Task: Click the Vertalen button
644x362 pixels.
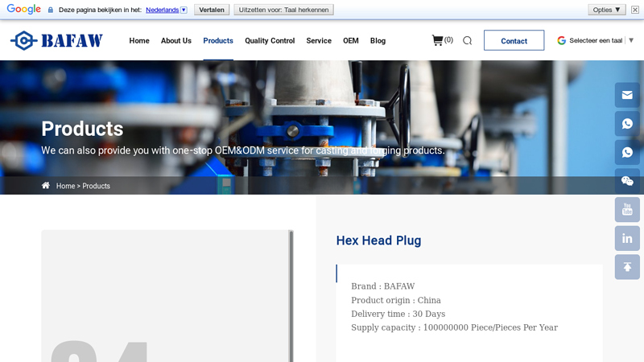Action: pos(212,10)
